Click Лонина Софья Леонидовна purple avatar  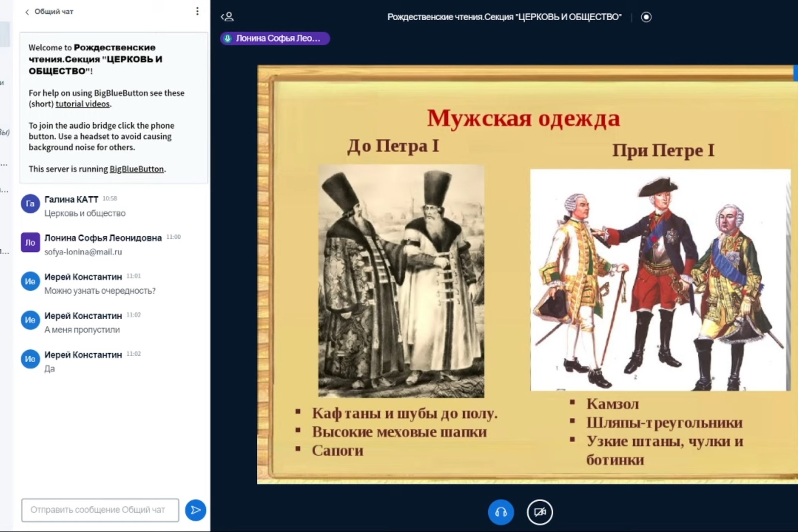coord(30,242)
